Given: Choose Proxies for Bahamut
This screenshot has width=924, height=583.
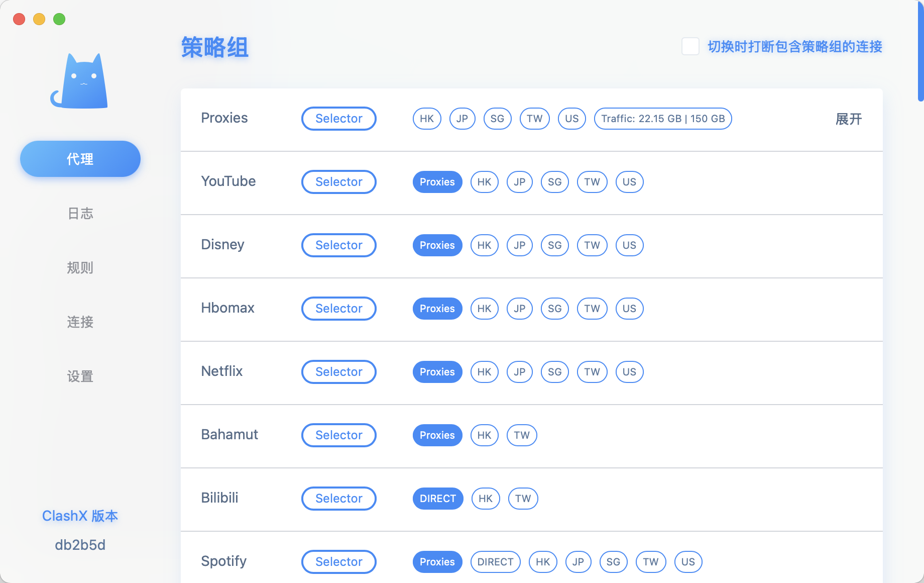Looking at the screenshot, I should pos(437,435).
